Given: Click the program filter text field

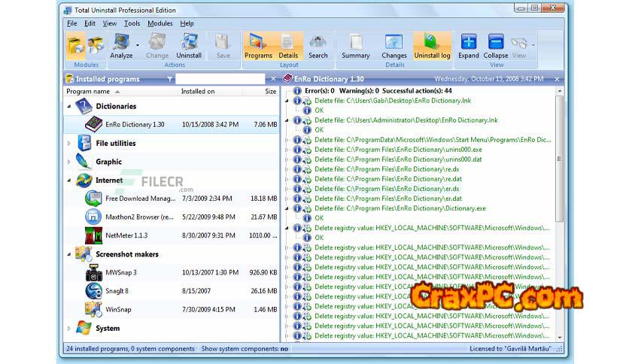Looking at the screenshot, I should [220, 79].
